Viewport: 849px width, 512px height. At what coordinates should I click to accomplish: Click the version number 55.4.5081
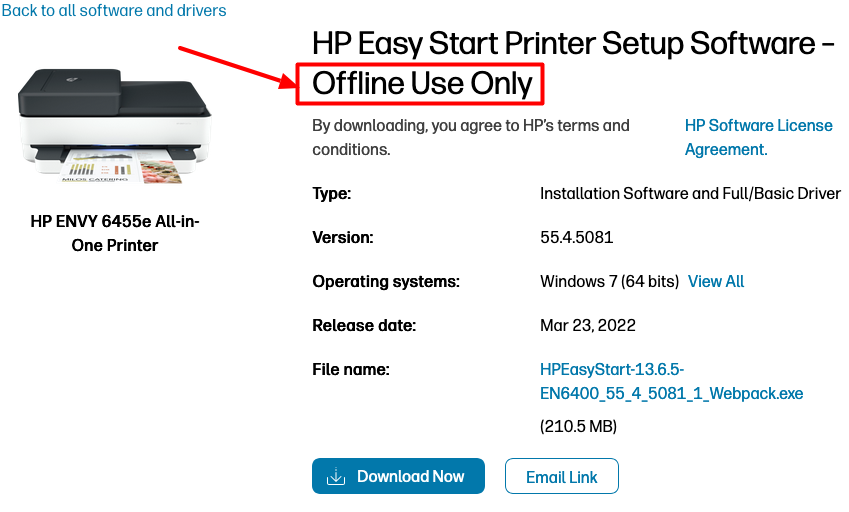coord(576,238)
